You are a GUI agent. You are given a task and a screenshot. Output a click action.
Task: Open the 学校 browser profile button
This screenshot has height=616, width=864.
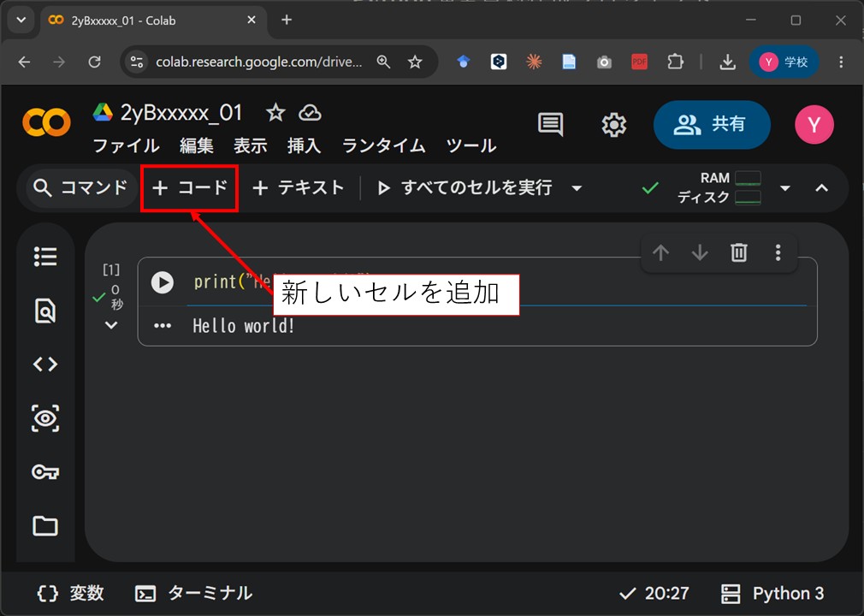tap(784, 62)
